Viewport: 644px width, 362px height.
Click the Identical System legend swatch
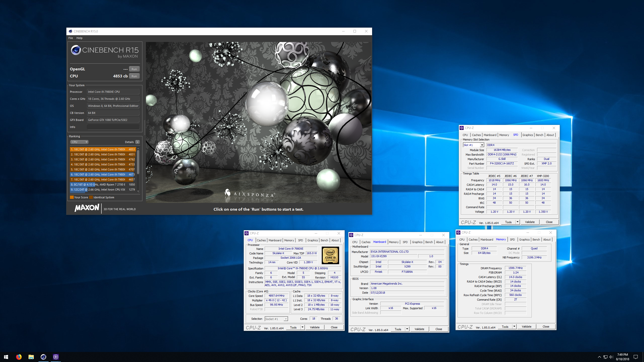(x=91, y=197)
